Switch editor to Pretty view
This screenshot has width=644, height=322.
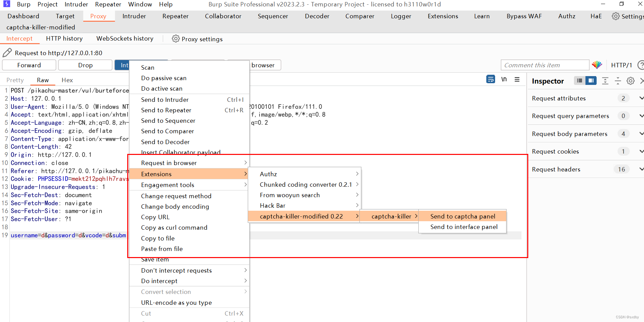pyautogui.click(x=15, y=80)
